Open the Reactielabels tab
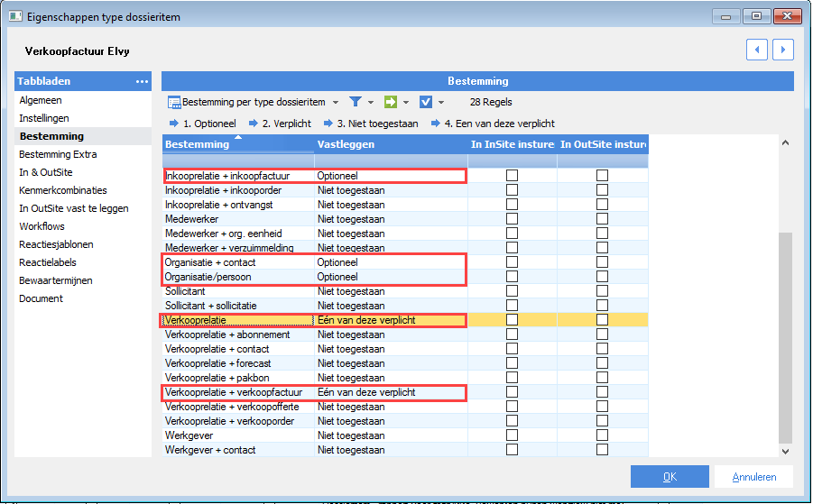813x504 pixels. point(48,262)
